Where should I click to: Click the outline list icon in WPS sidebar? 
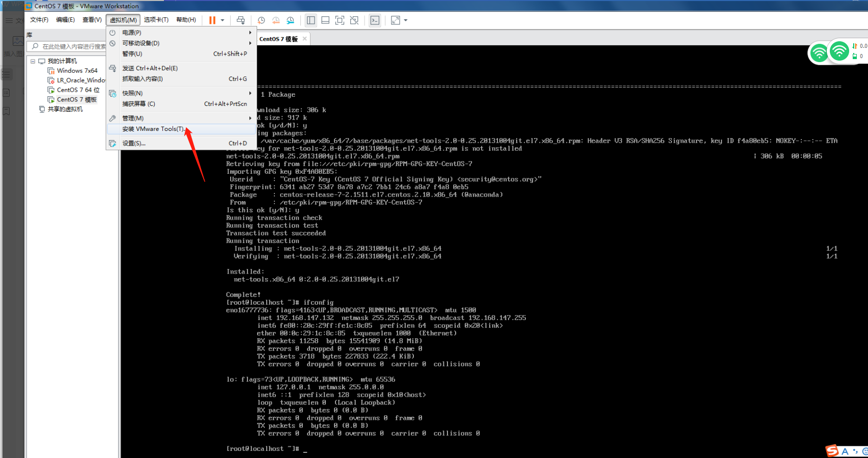point(6,74)
